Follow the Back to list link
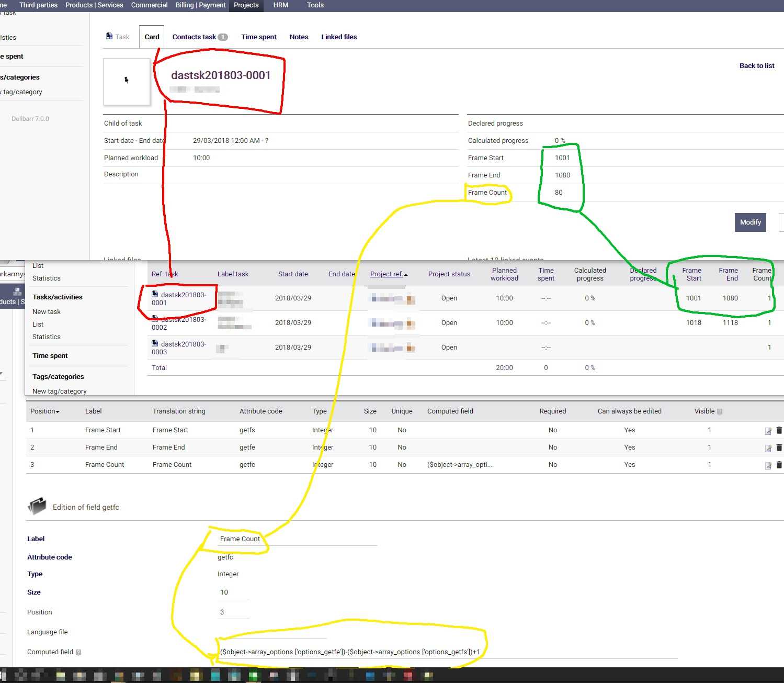 coord(757,66)
